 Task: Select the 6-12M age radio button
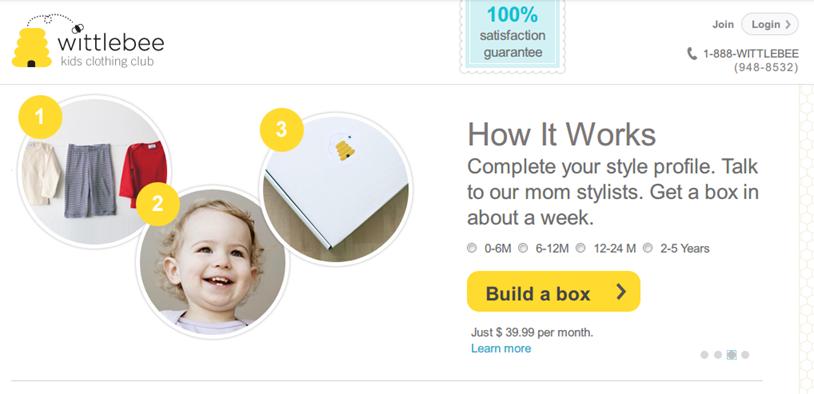[x=523, y=248]
